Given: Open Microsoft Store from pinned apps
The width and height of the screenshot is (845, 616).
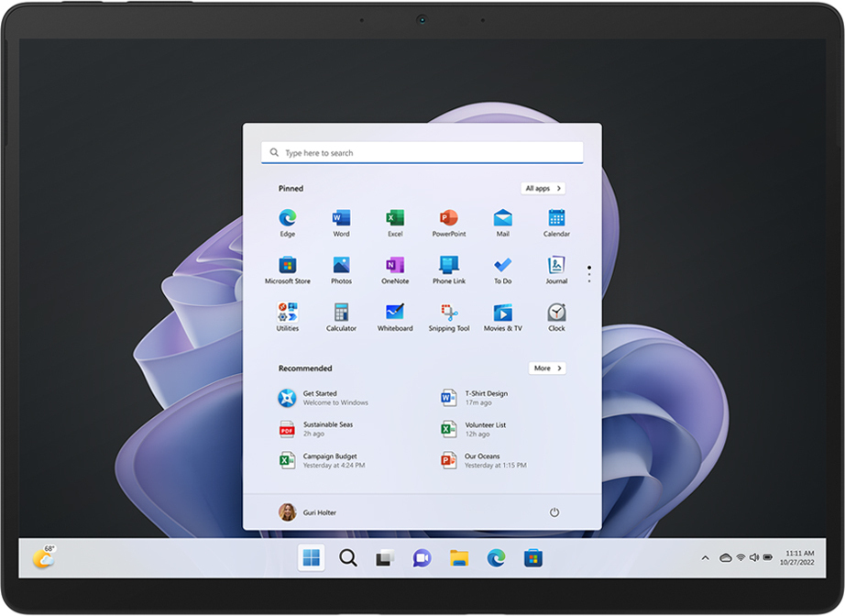Looking at the screenshot, I should click(x=287, y=266).
